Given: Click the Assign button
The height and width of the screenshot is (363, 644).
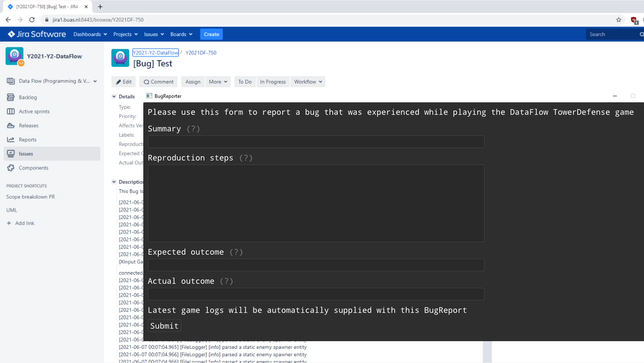Looking at the screenshot, I should point(193,82).
